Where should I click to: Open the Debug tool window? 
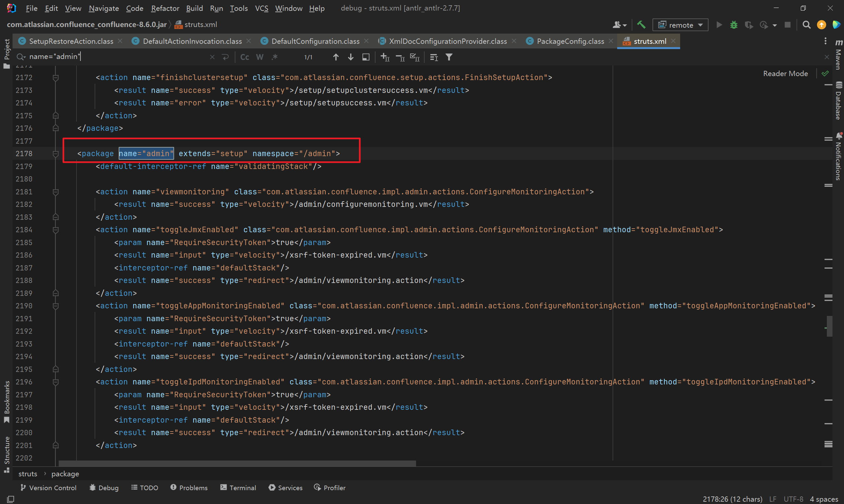pos(104,488)
